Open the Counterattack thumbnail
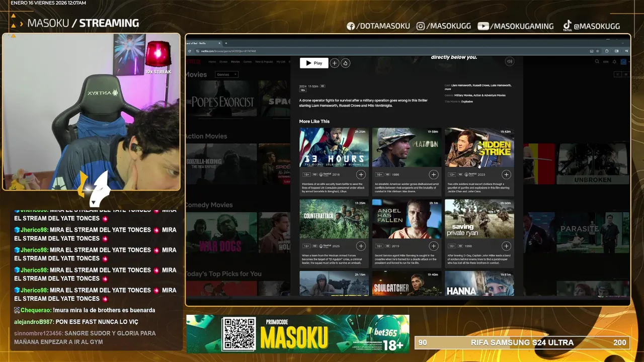This screenshot has height=362, width=644. 334,219
